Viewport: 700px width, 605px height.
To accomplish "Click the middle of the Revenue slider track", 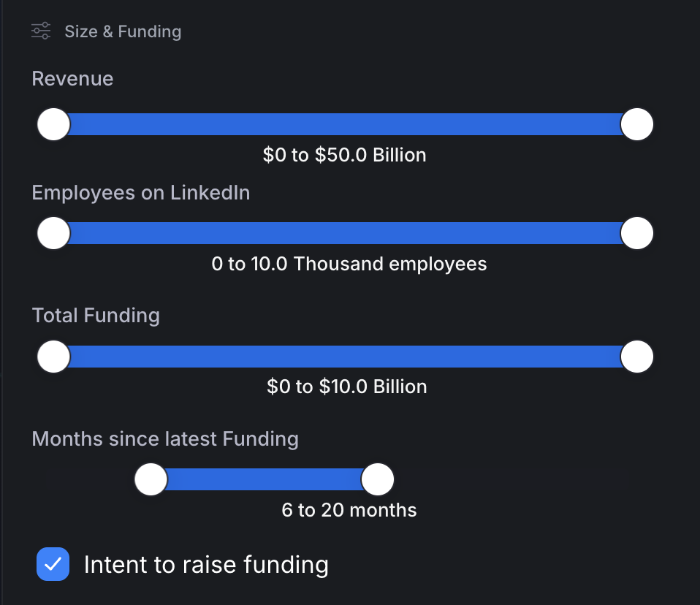I will (345, 124).
